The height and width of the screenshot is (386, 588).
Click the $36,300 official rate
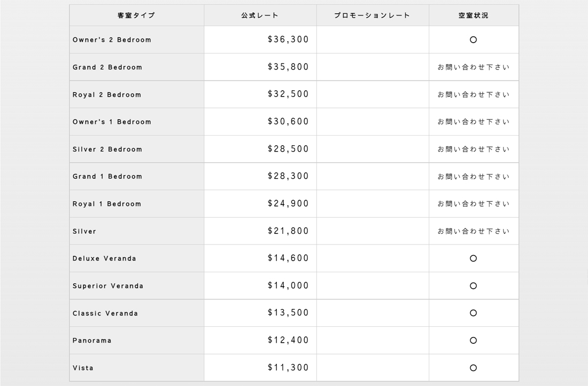288,40
